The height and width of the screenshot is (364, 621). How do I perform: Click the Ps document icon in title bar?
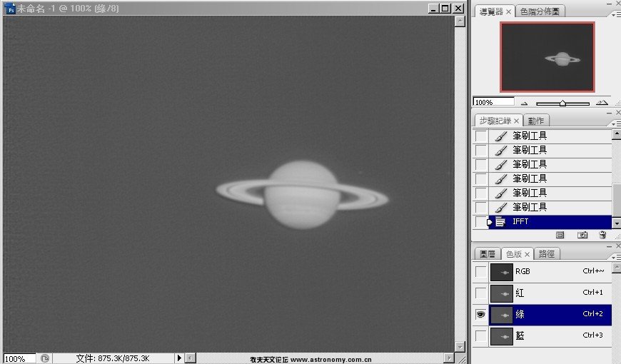(10, 9)
